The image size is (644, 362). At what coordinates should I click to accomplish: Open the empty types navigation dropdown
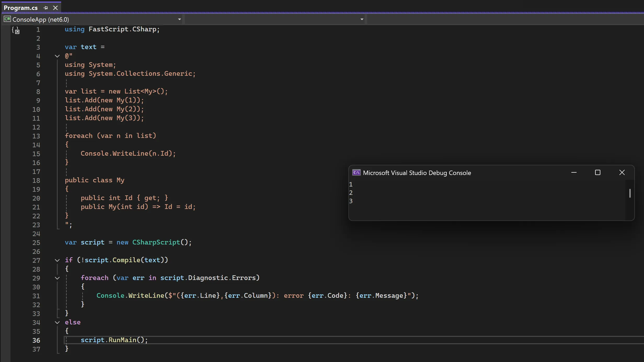[x=362, y=19]
